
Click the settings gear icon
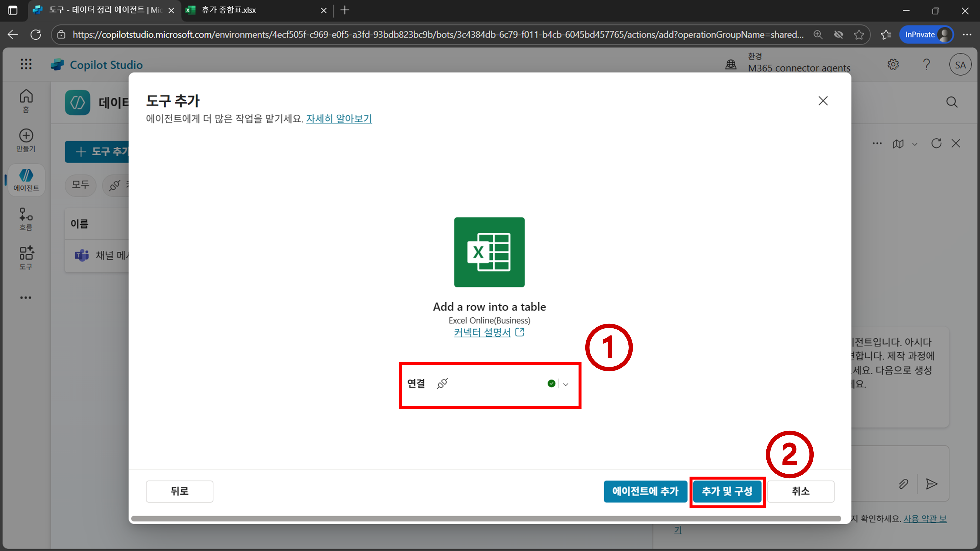(893, 64)
